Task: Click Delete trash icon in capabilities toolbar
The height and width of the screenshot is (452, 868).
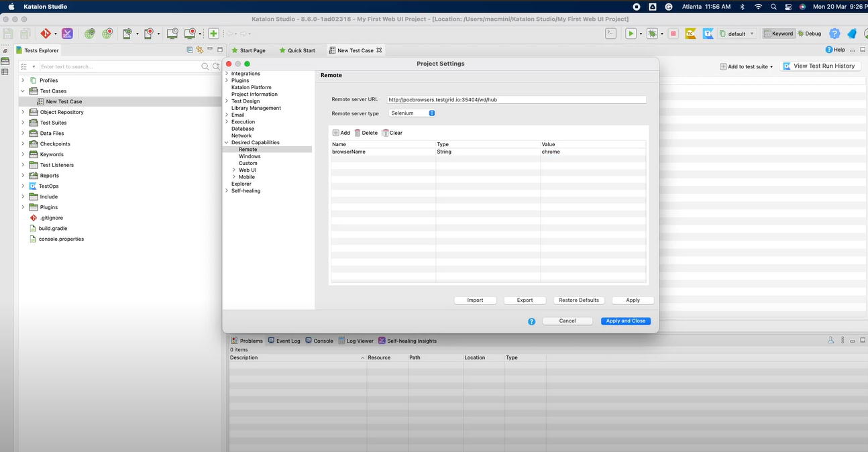Action: tap(358, 133)
